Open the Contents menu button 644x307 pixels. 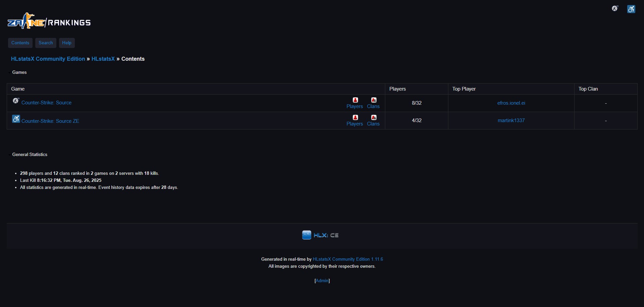20,43
